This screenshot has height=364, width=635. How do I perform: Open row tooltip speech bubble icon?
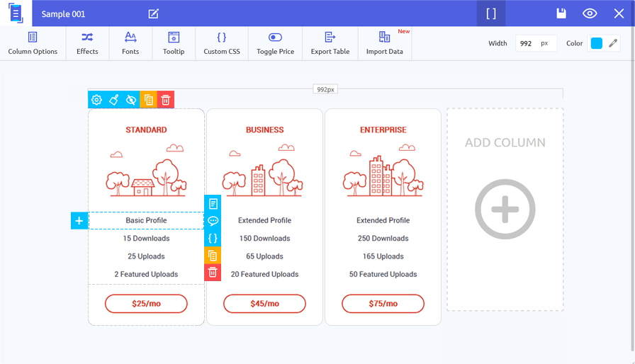[213, 221]
